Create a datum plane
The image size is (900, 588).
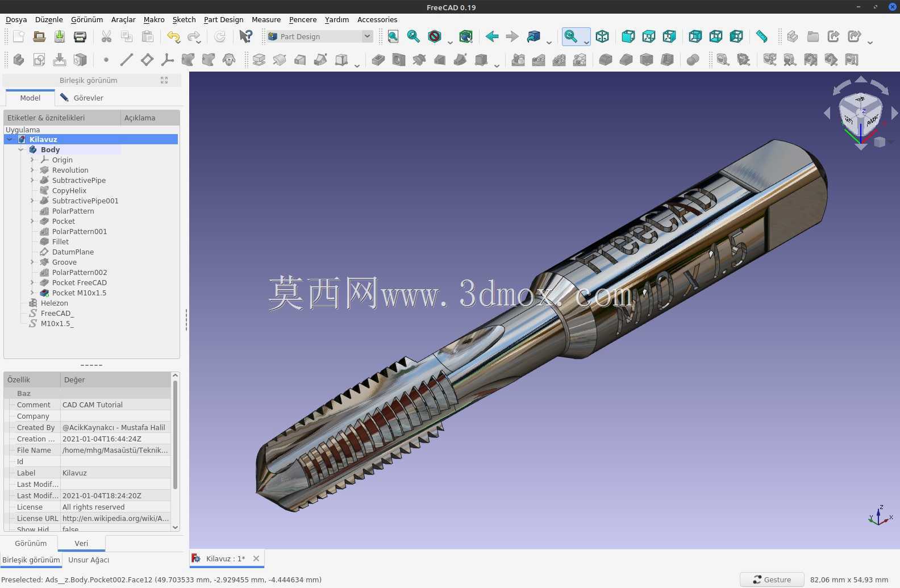pyautogui.click(x=147, y=60)
